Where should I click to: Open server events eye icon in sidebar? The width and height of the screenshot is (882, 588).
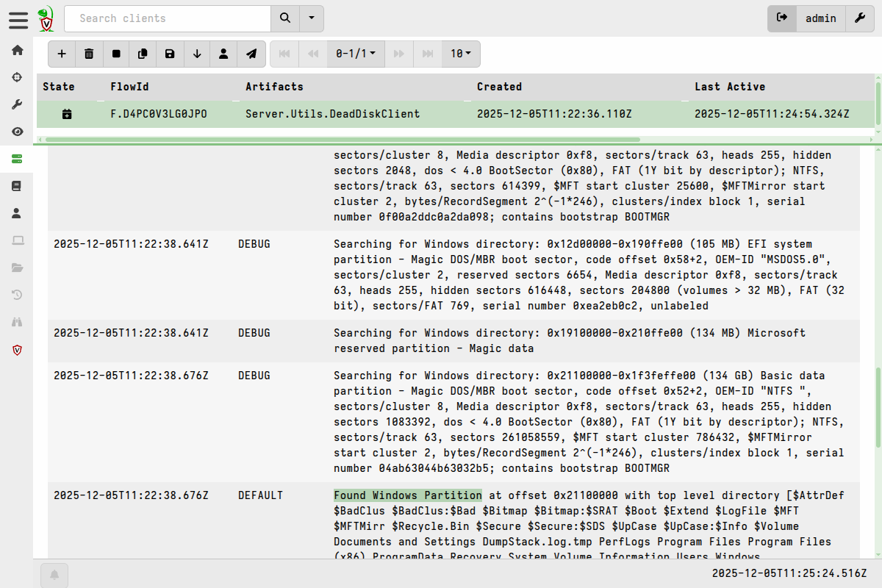(17, 132)
